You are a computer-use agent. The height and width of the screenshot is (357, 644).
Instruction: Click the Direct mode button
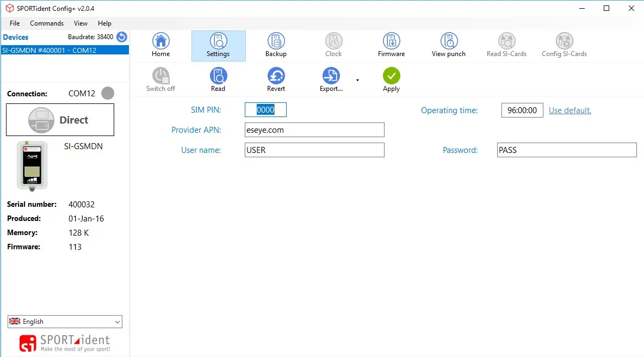click(x=60, y=120)
